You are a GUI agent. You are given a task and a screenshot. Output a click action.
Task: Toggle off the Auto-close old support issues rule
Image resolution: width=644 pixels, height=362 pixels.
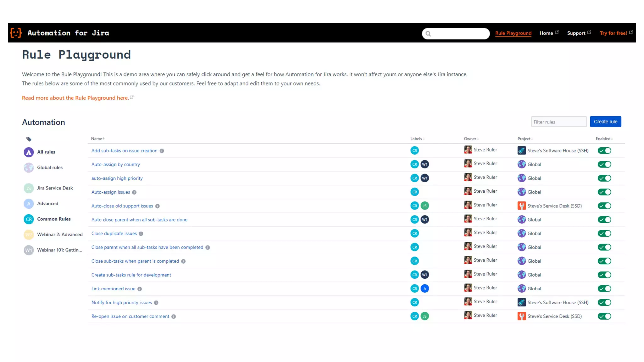click(604, 206)
